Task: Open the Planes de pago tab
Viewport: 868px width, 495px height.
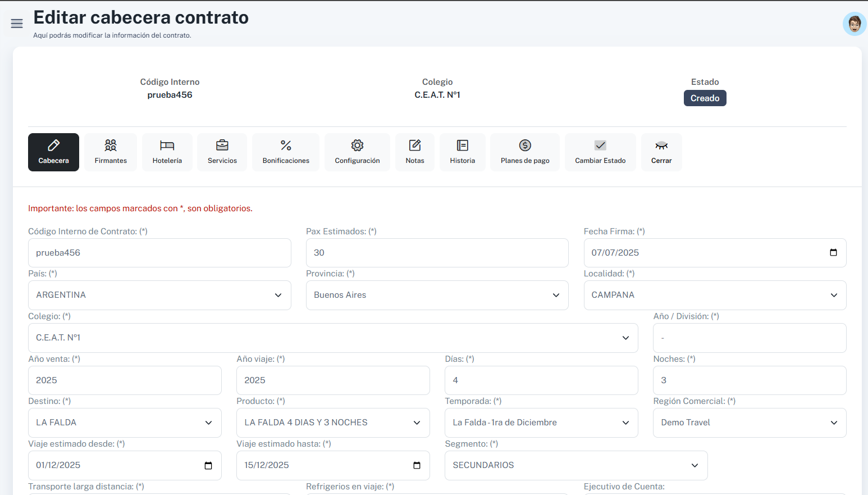Action: (x=525, y=152)
